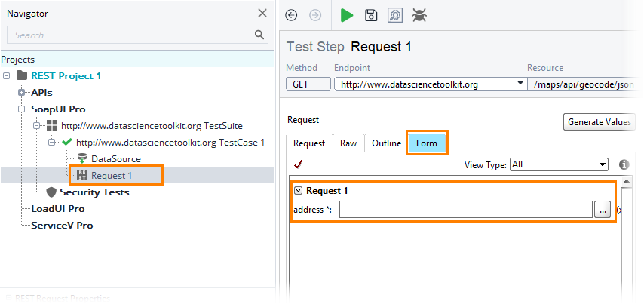Collapse the TestCase 1 node
The height and width of the screenshot is (304, 644).
pos(52,143)
